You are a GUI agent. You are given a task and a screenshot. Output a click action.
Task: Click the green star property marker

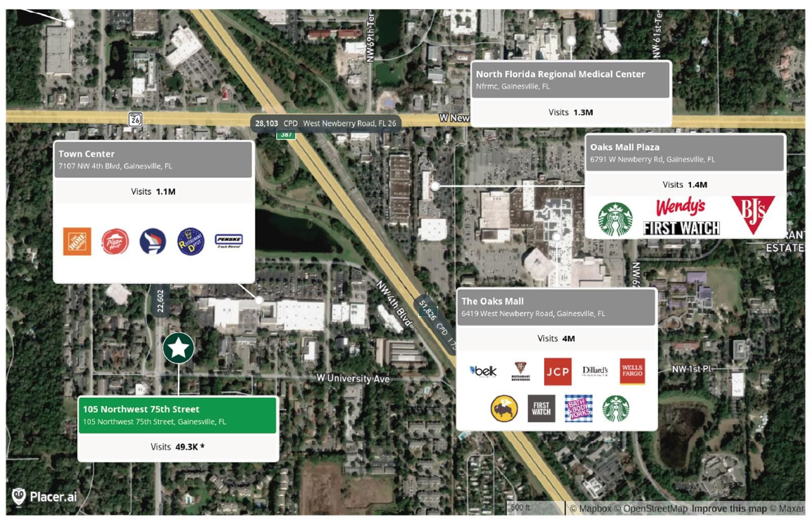tap(179, 348)
